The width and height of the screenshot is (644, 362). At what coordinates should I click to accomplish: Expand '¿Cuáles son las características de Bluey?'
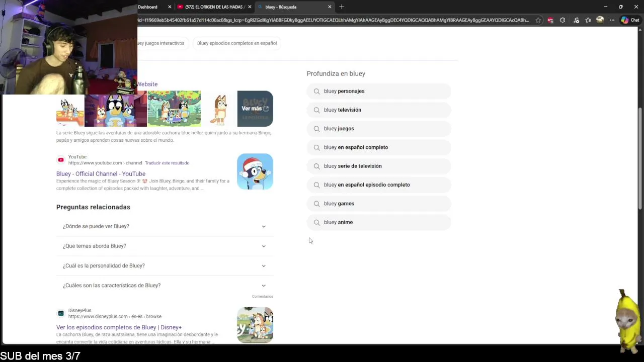pos(165,285)
